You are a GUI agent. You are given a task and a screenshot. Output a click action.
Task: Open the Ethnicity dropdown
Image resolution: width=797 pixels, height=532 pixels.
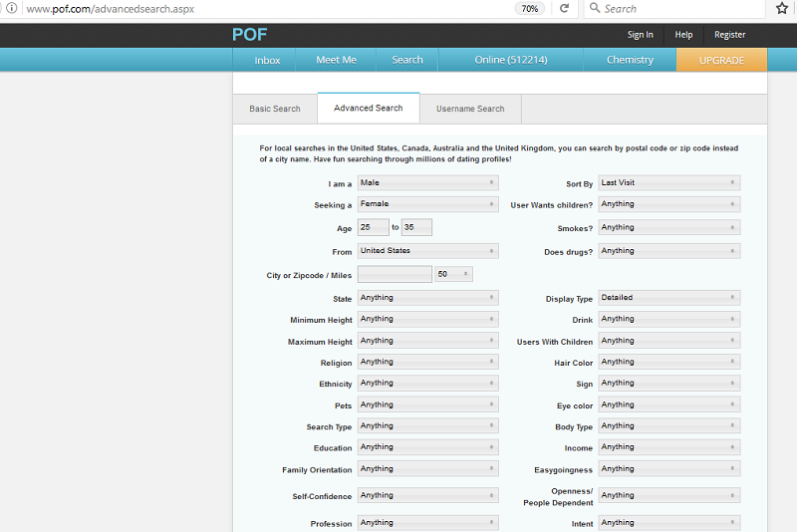pyautogui.click(x=428, y=384)
